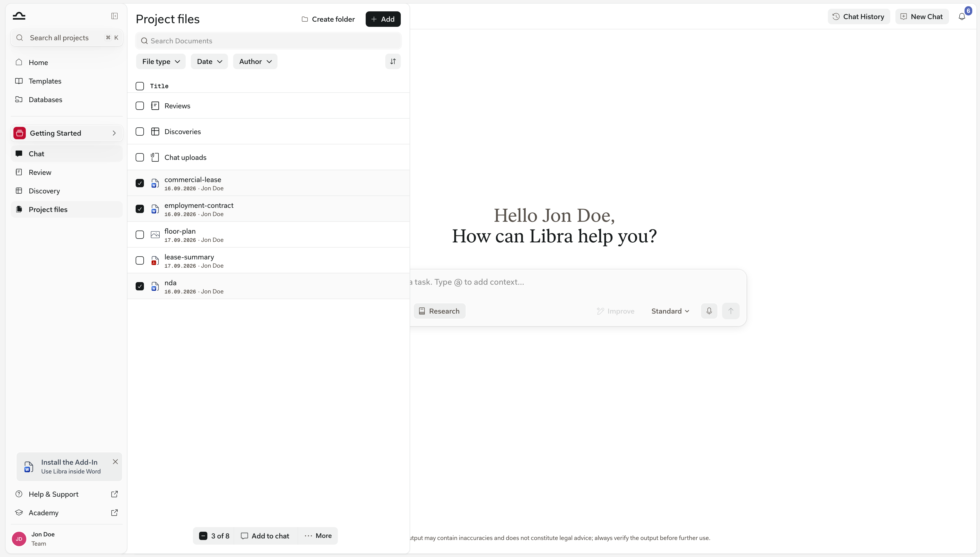Uncheck the nda checkbox
980x557 pixels.
pos(140,286)
